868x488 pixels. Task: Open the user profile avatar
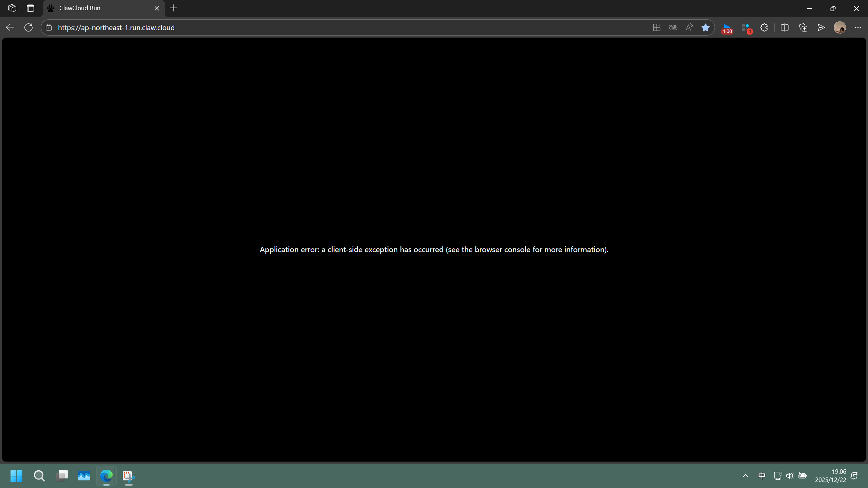tap(840, 27)
